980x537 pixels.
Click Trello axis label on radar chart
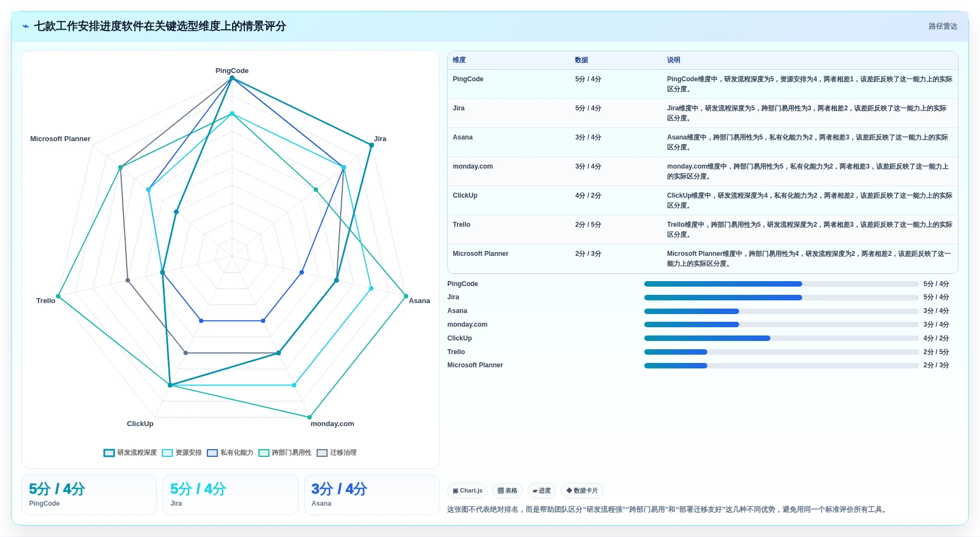pos(46,301)
